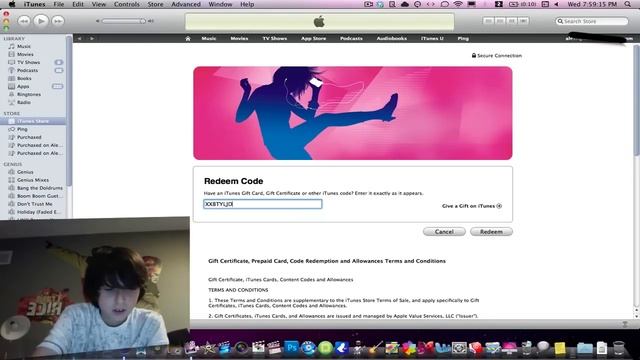Select the Bang the Doldrums playlist
Viewport: 640px width, 360px height.
(40, 188)
